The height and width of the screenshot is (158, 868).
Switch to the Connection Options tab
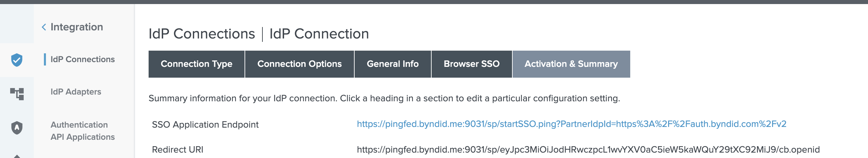point(299,64)
